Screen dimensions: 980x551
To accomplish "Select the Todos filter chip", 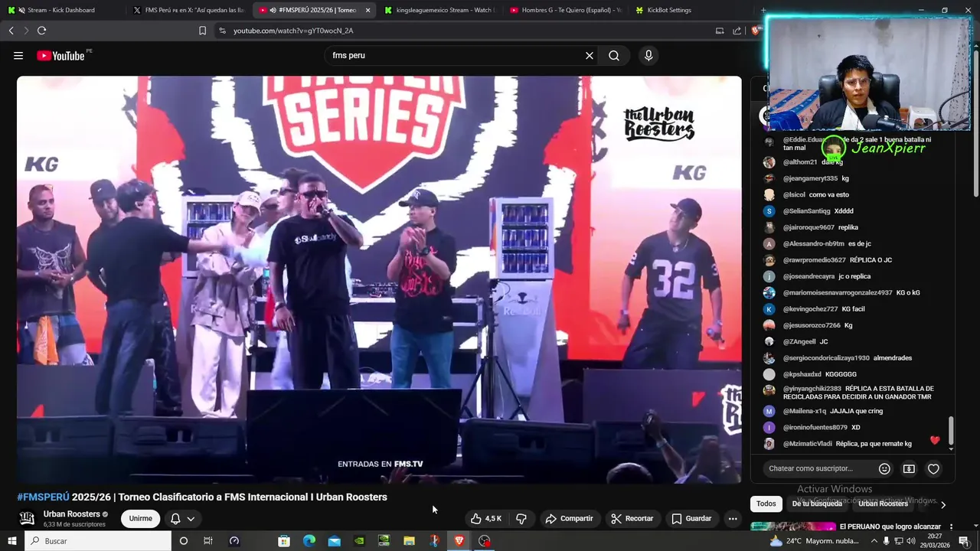I will 766,504.
